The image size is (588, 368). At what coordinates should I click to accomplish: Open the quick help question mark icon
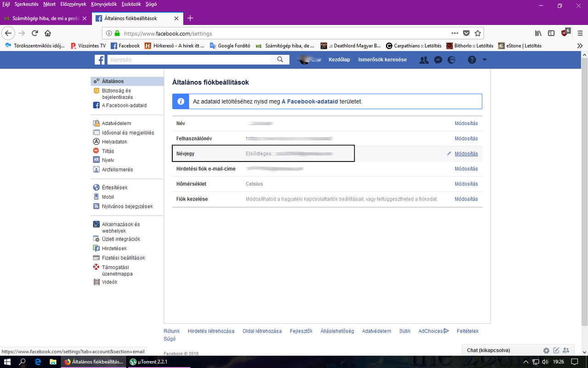[x=472, y=60]
